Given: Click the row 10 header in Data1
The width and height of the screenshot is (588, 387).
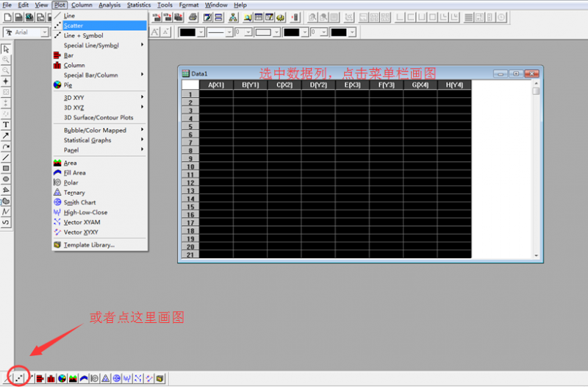Looking at the screenshot, I should 190,167.
